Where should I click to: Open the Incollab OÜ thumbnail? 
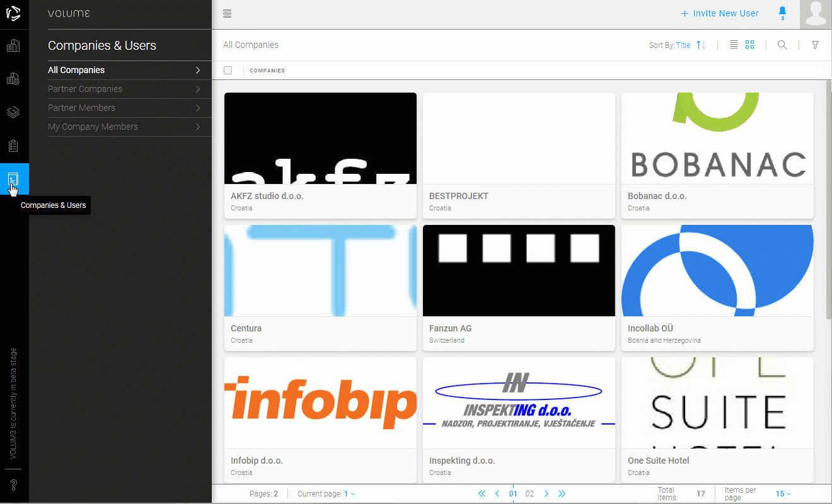(717, 271)
